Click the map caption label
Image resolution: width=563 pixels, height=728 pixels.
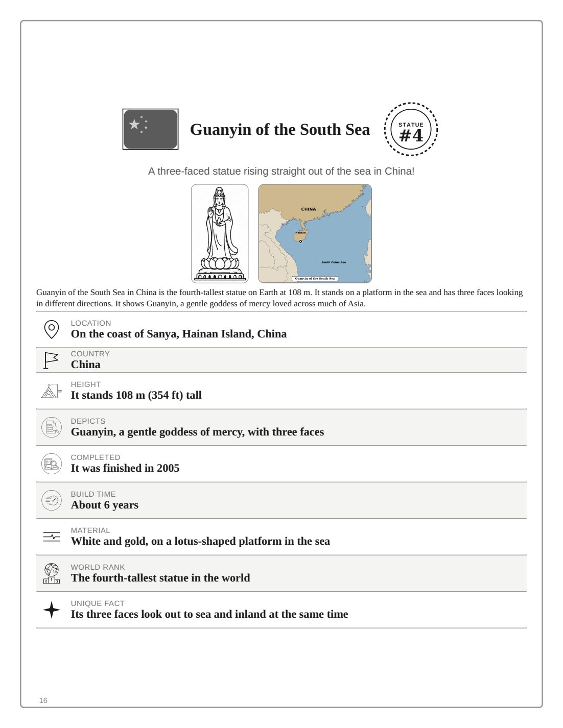coord(315,279)
